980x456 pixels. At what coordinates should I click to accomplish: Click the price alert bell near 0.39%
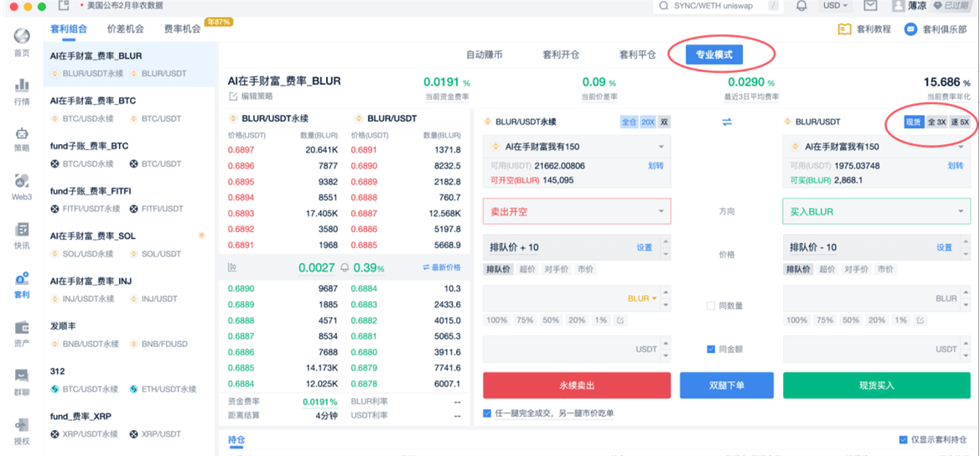(345, 267)
